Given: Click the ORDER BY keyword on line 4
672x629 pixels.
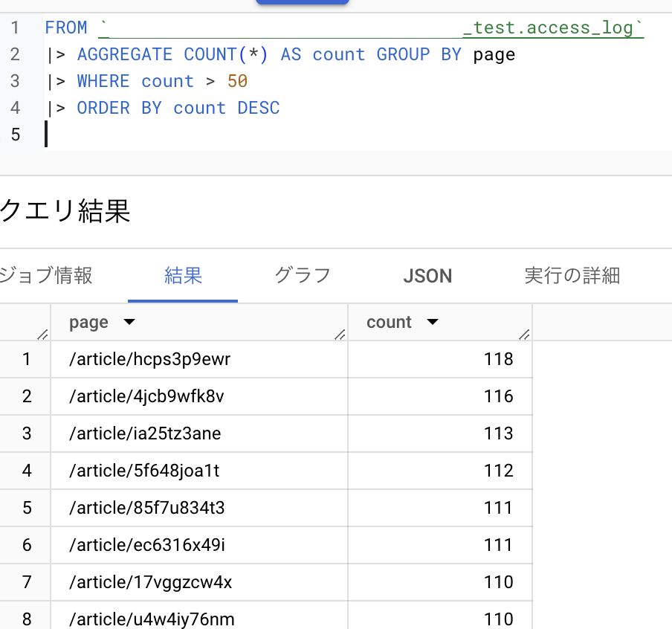Looking at the screenshot, I should (119, 108).
